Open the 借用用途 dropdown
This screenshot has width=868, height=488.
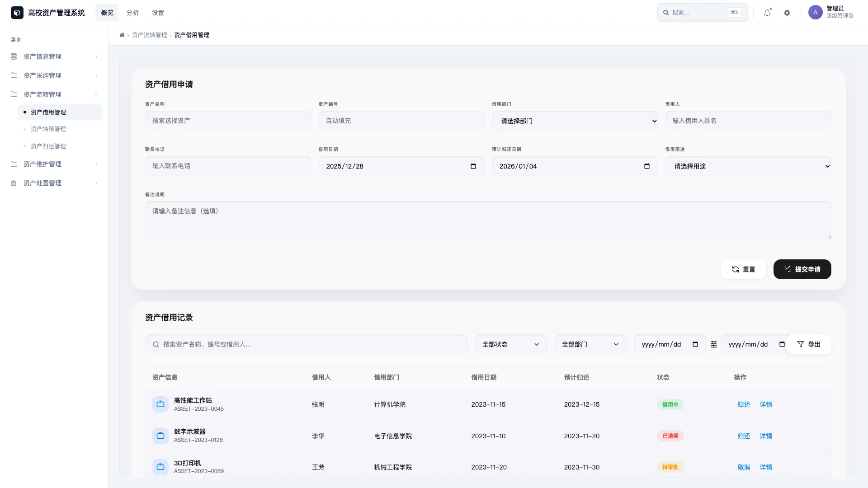pos(748,166)
